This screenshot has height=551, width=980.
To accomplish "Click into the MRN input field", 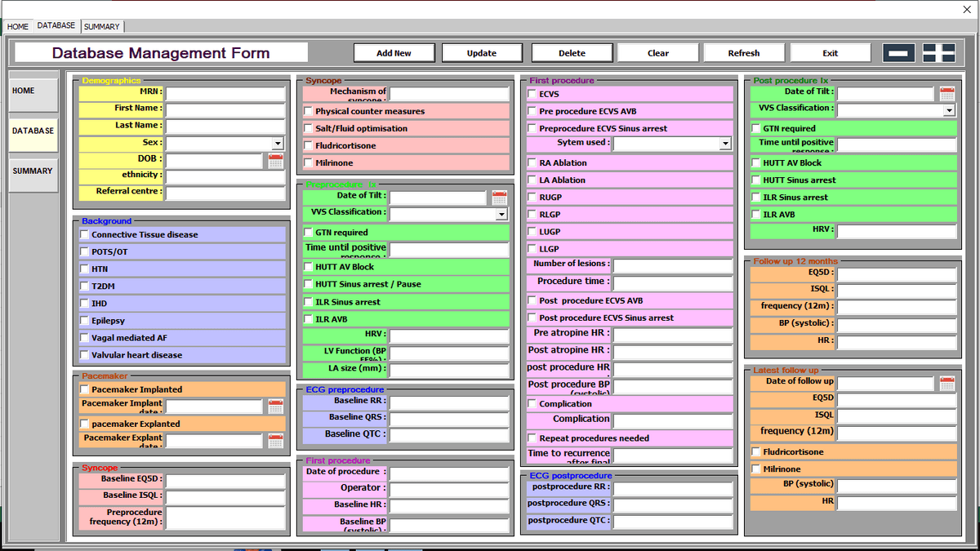I will pyautogui.click(x=225, y=92).
